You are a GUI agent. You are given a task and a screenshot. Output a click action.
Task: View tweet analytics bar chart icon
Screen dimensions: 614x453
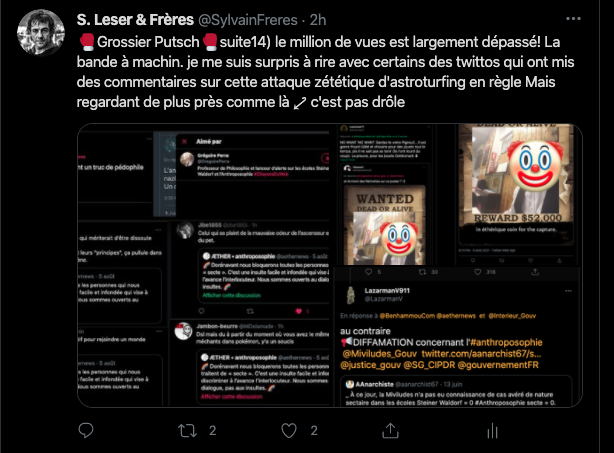coord(492,431)
